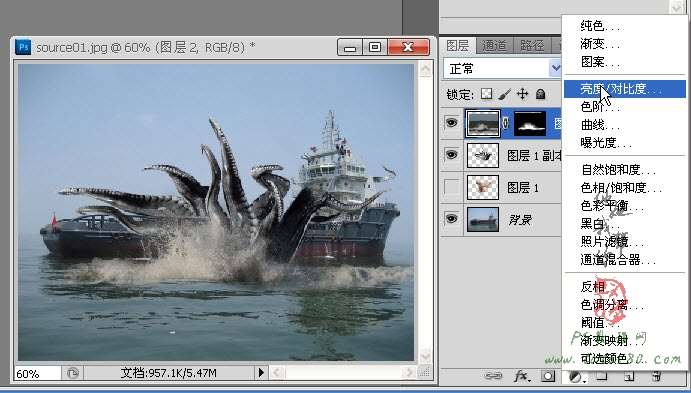
Task: Click the 背景 layer name
Action: [x=520, y=220]
